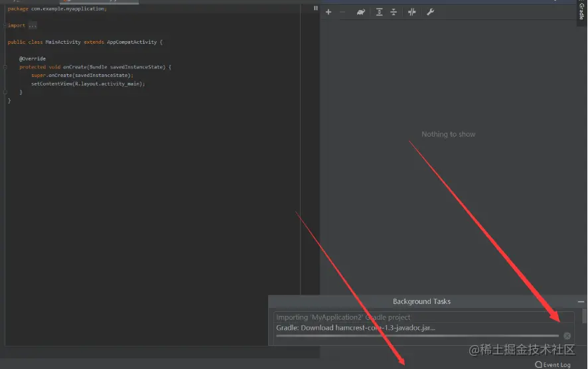This screenshot has height=369, width=588.
Task: Click 'MainActivity' in the class declaration
Action: coord(63,42)
